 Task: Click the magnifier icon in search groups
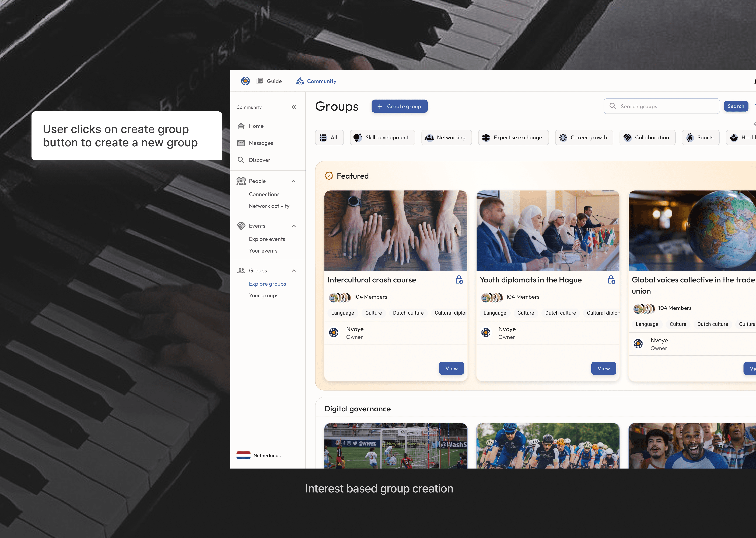tap(613, 106)
